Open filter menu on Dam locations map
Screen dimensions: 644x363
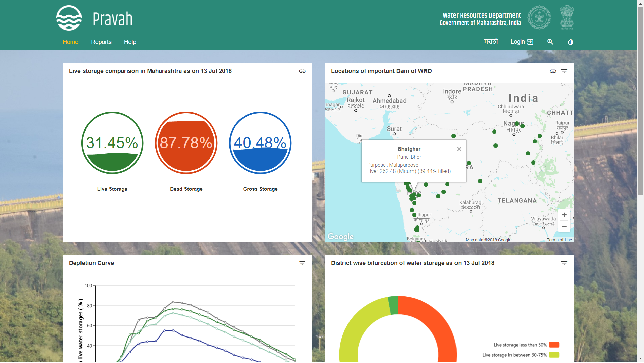coord(564,71)
